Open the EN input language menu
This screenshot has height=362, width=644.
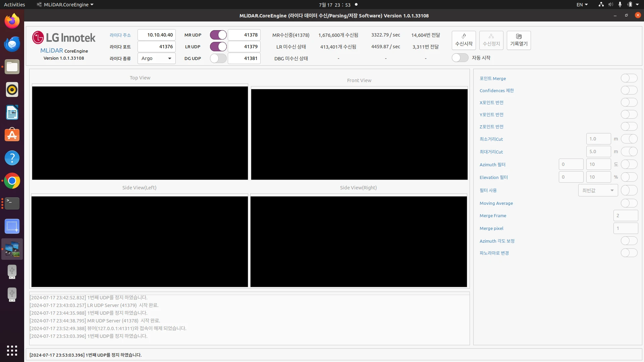pos(582,5)
